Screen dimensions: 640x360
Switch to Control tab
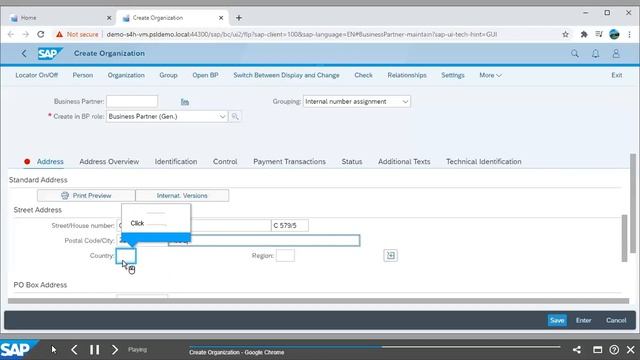(225, 162)
